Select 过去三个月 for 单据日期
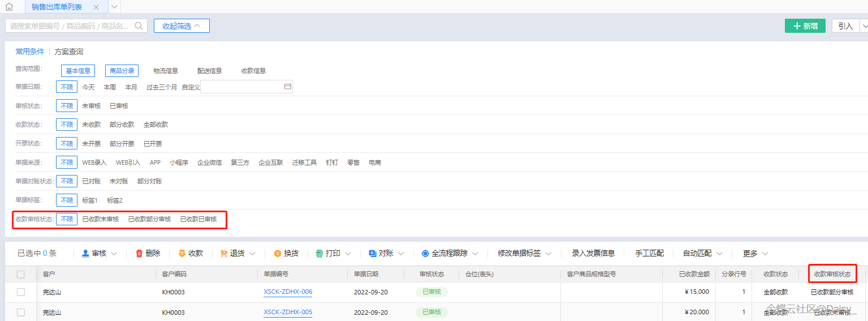The height and width of the screenshot is (321, 868). (x=162, y=87)
